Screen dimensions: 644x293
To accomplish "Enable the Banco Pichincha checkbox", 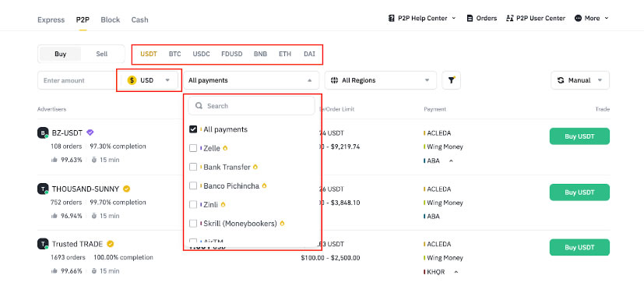I will [193, 186].
